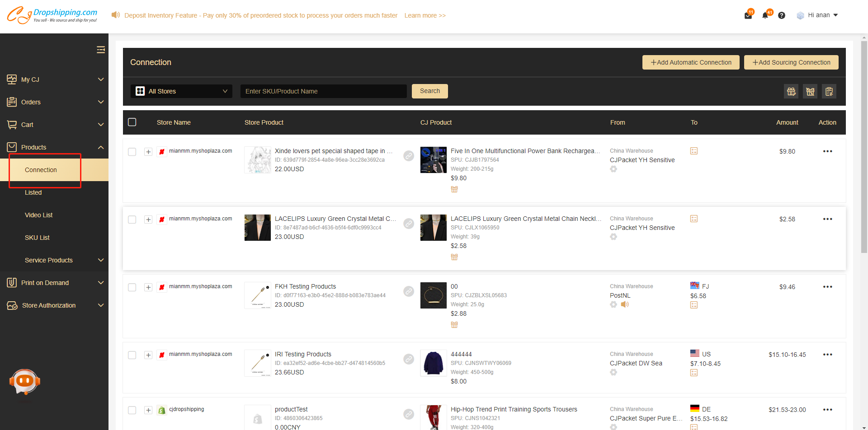Viewport: 868px width, 430px height.
Task: Click the chatbot robot assistant icon
Action: (x=25, y=382)
